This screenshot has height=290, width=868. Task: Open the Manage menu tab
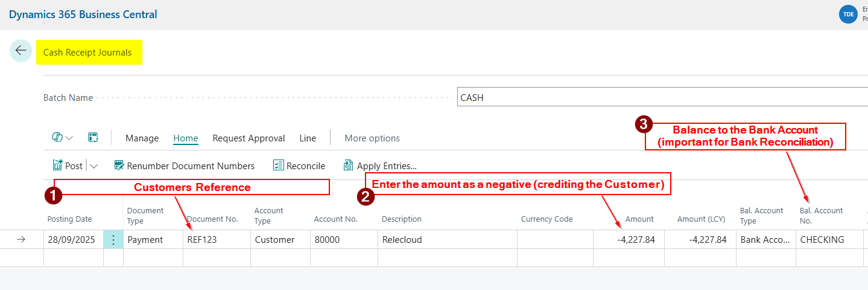(x=142, y=138)
